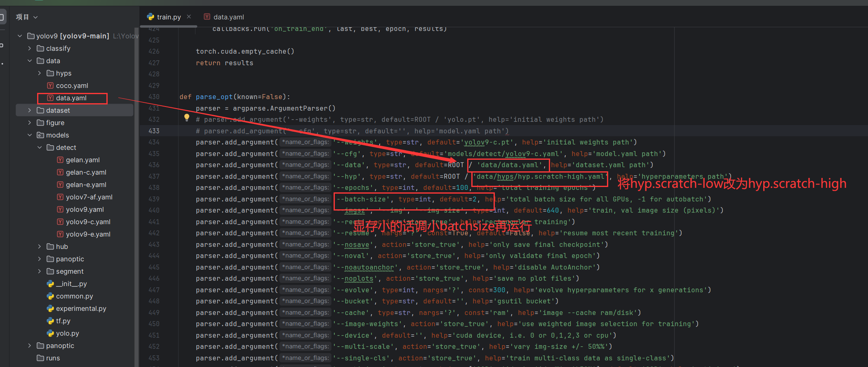This screenshot has width=868, height=367.
Task: Expand the segment folder under models
Action: 40,271
